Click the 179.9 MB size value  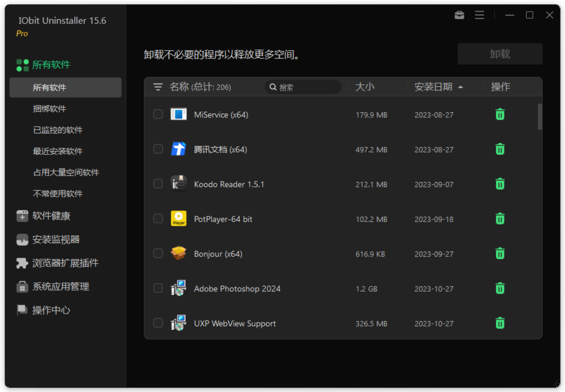[x=371, y=115]
